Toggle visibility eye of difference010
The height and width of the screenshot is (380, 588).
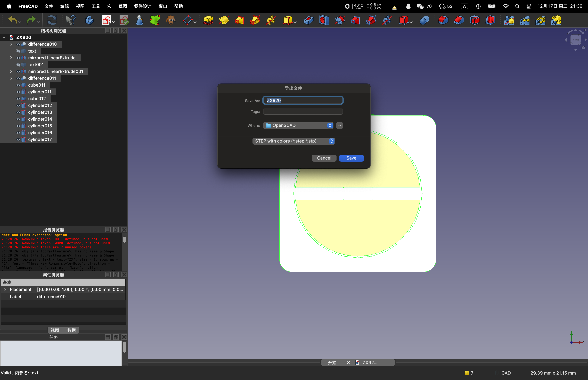18,44
